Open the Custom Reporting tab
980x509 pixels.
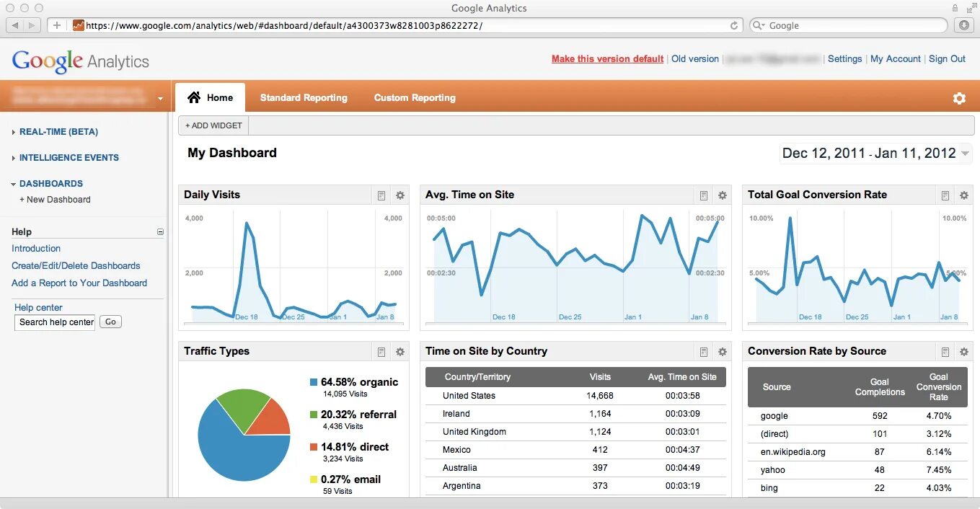pos(414,97)
